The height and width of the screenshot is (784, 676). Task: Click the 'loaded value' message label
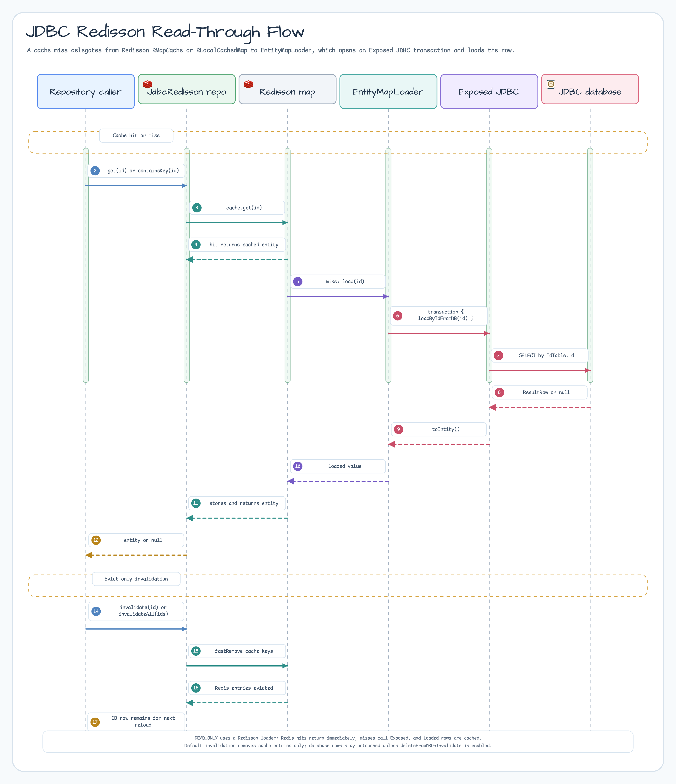coord(345,466)
